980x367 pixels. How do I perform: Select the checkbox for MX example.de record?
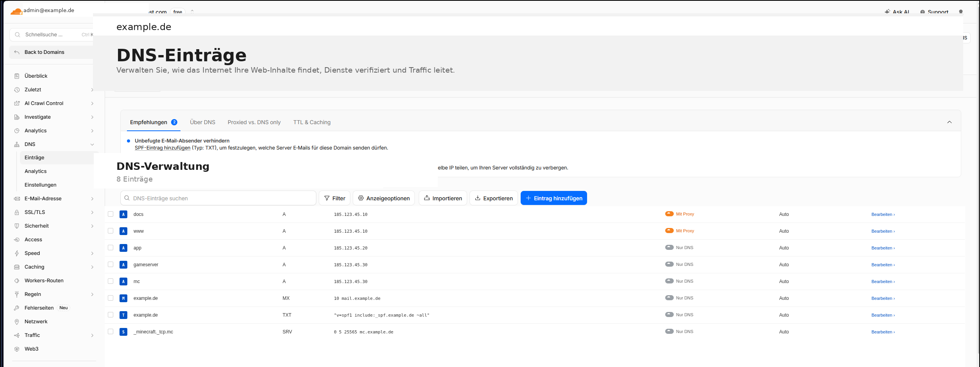[x=111, y=298]
